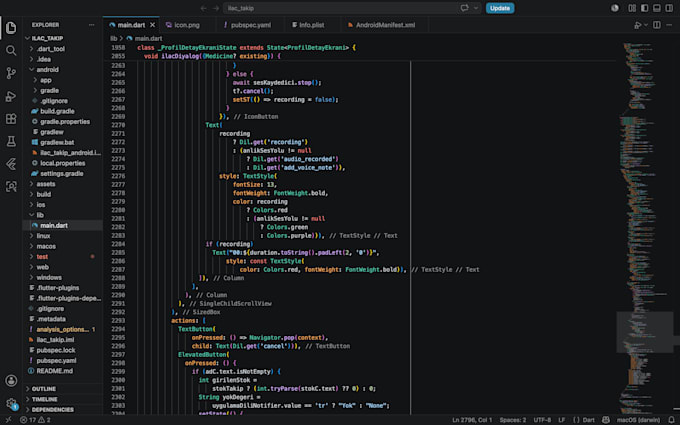Screen dimensions: 680x425
Task: Change file encoding via UTF-8
Action: (x=542, y=420)
